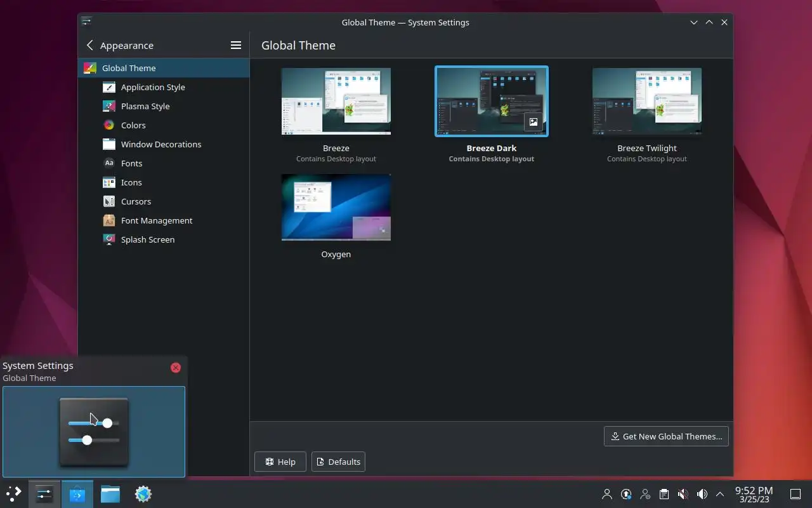
Task: Click the muted speaker tray icon
Action: [683, 494]
